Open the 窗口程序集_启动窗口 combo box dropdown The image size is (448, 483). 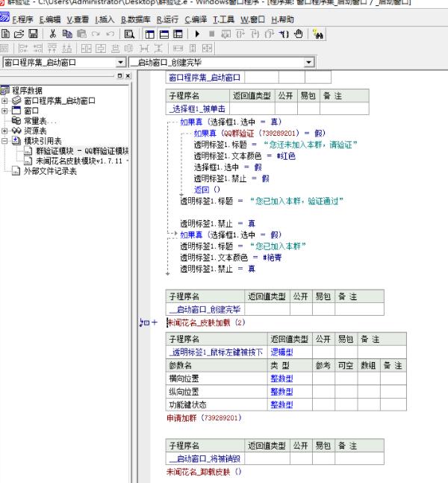(121, 63)
